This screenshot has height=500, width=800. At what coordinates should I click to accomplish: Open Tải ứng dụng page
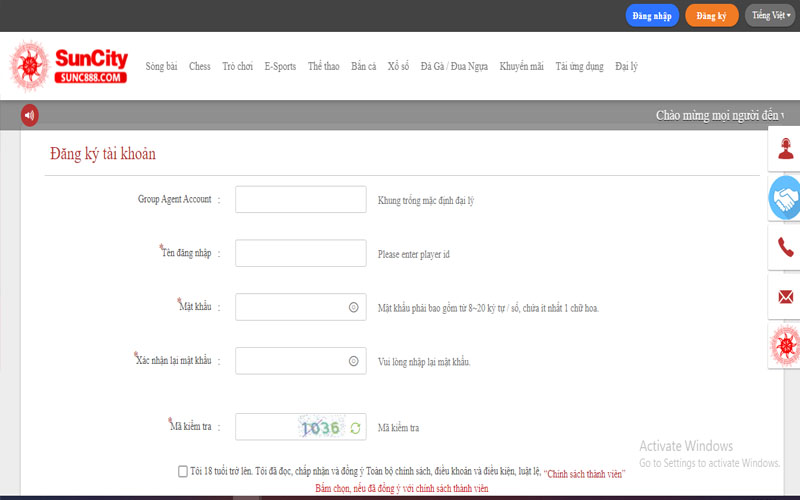pos(579,66)
